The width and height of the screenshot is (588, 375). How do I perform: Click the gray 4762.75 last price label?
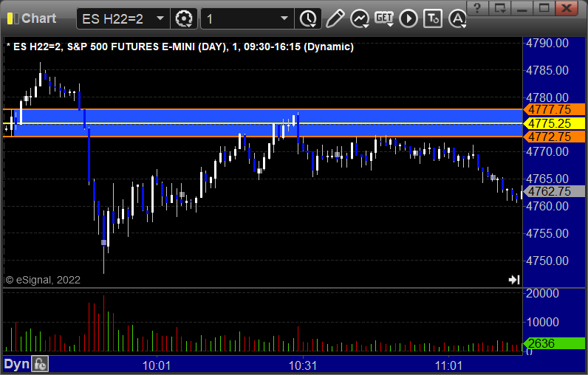pos(554,191)
